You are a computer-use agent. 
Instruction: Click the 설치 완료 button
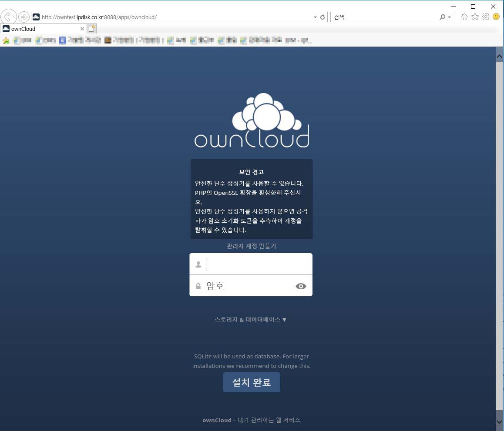(x=252, y=382)
